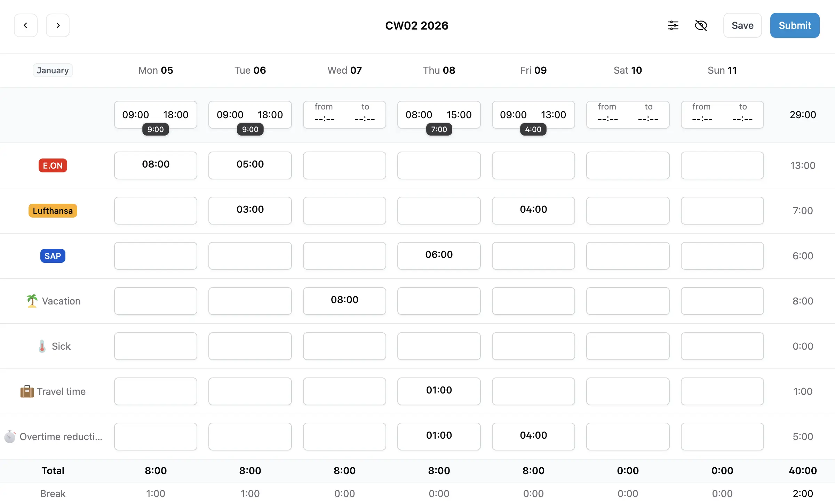Open the January month selector
This screenshot has height=504, width=835.
pos(53,70)
